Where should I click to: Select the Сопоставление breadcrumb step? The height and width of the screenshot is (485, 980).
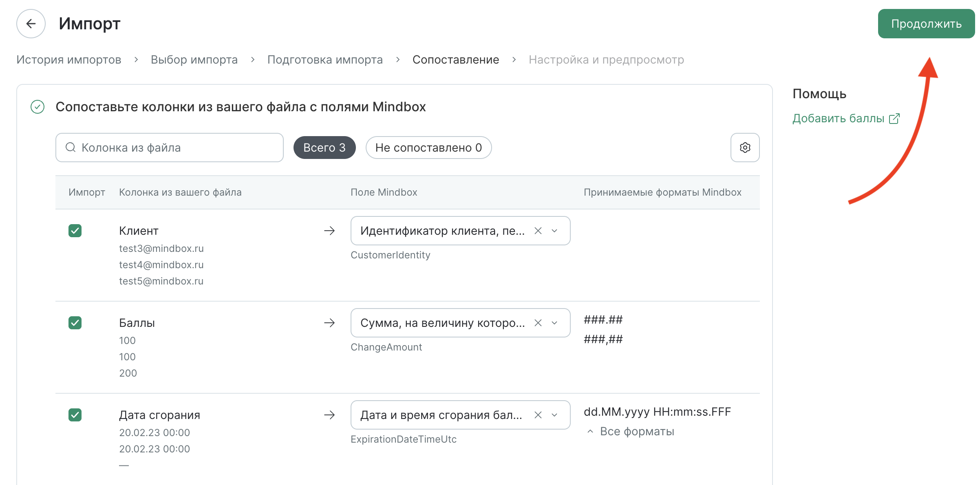pos(456,60)
